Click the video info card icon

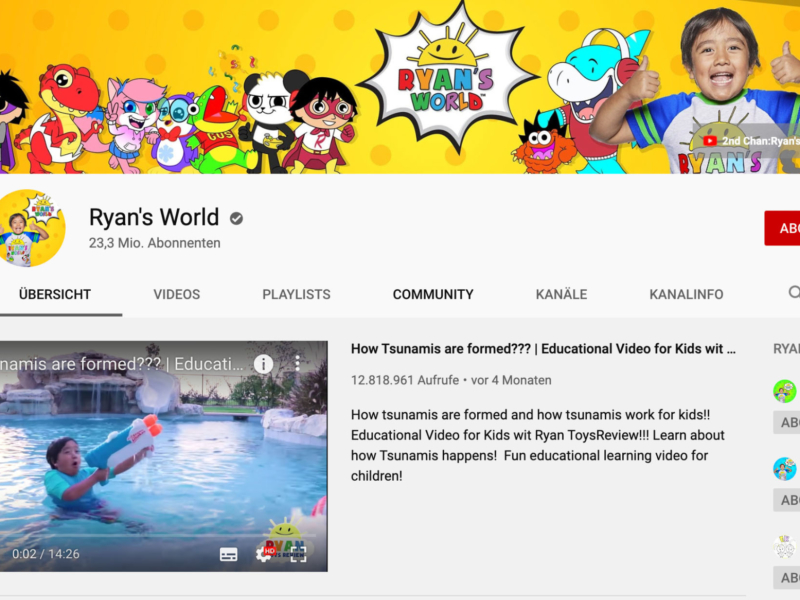(263, 364)
